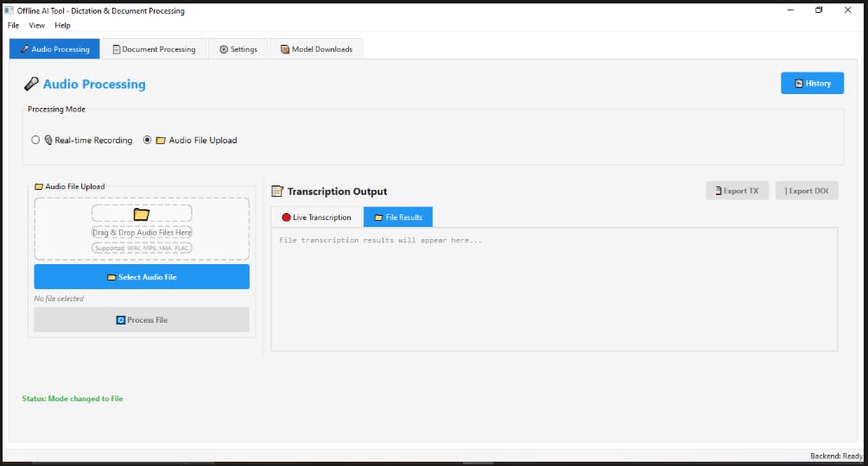The height and width of the screenshot is (466, 868).
Task: Click the 'Supported: WAV, MP3, M4A, FLAC' label
Action: tap(142, 249)
